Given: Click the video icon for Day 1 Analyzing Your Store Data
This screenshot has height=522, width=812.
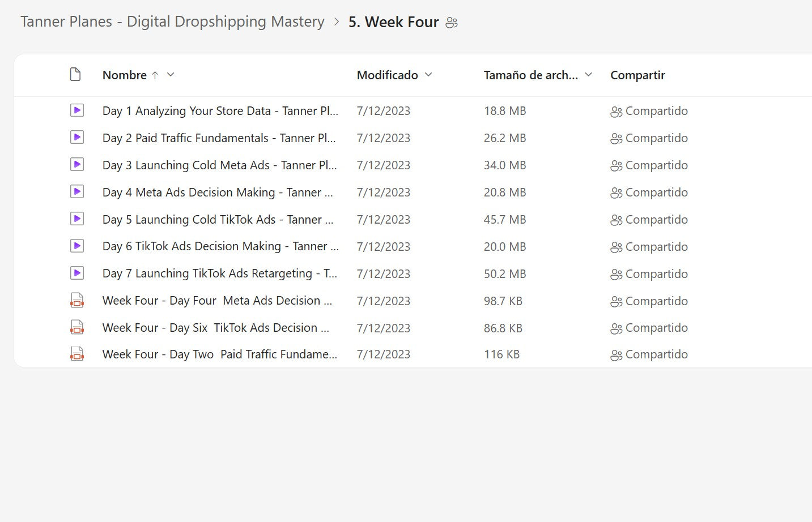Looking at the screenshot, I should click(x=77, y=110).
